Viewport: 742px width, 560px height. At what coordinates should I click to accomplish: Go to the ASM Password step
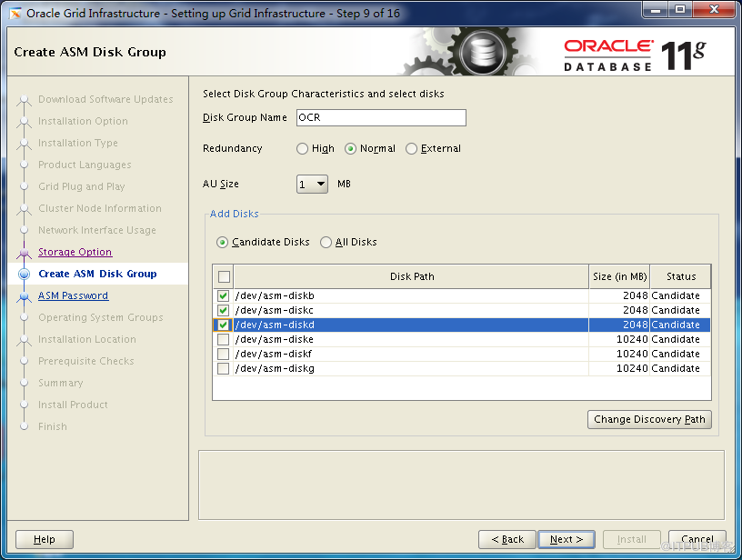(x=73, y=295)
